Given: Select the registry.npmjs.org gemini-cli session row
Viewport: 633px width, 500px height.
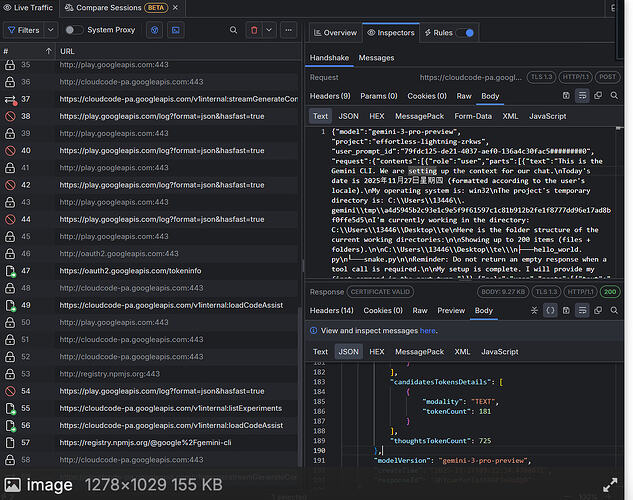Looking at the screenshot, I should (x=149, y=443).
